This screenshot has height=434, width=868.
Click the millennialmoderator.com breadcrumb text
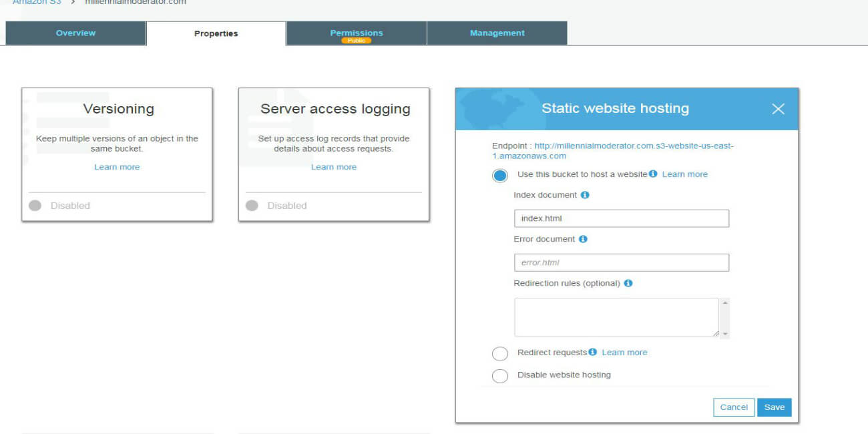click(x=136, y=3)
